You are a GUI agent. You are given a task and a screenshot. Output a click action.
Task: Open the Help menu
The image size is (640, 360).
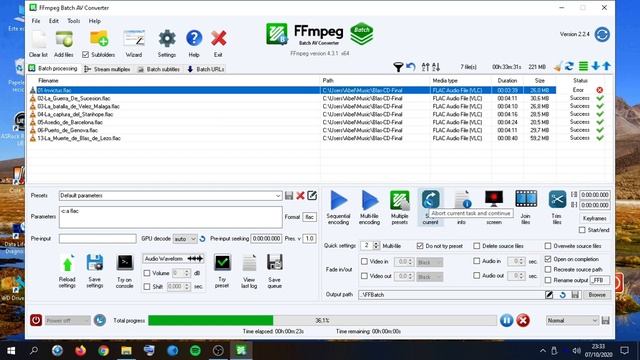point(95,21)
